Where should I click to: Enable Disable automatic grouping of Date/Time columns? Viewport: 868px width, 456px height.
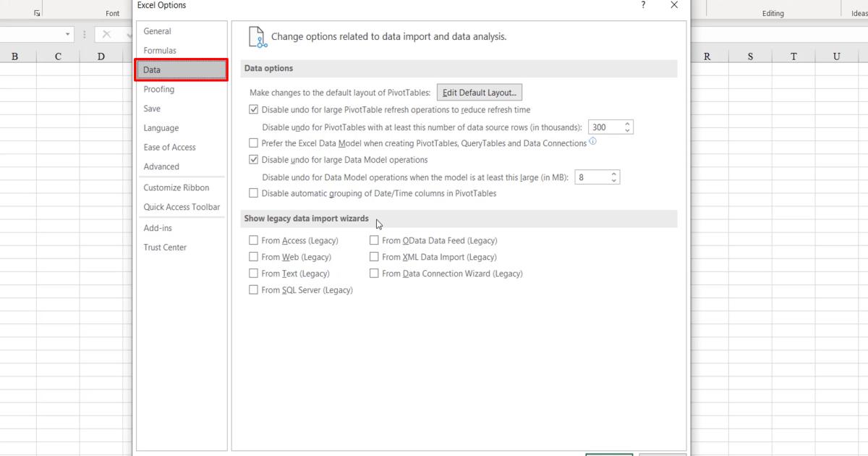(x=254, y=193)
